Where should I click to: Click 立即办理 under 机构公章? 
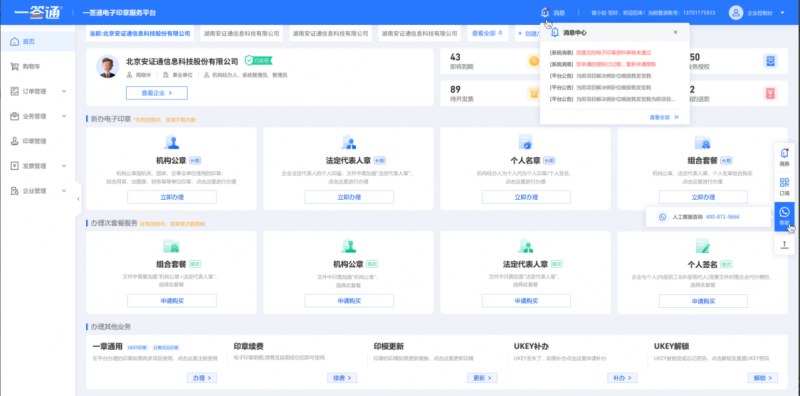(x=172, y=197)
